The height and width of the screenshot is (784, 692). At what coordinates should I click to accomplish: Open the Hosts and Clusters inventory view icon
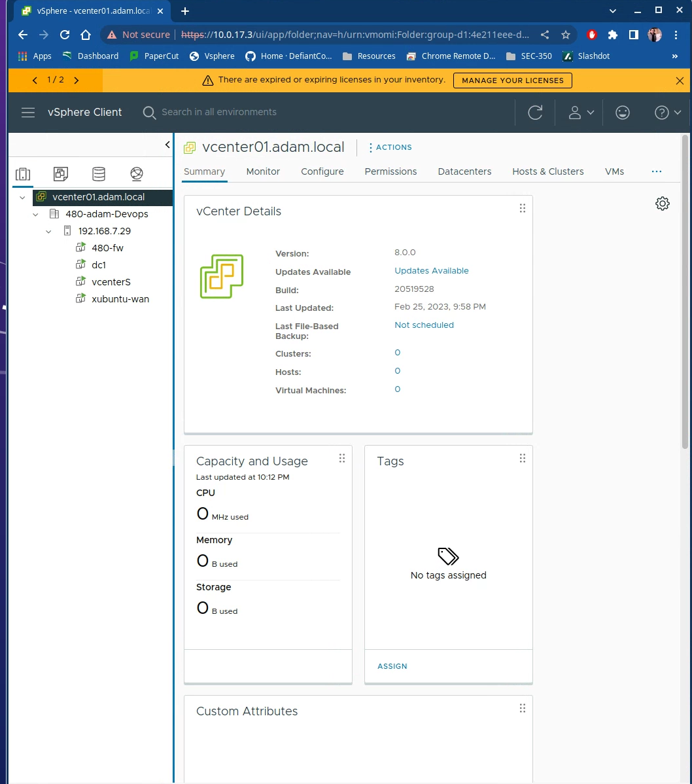tap(23, 174)
